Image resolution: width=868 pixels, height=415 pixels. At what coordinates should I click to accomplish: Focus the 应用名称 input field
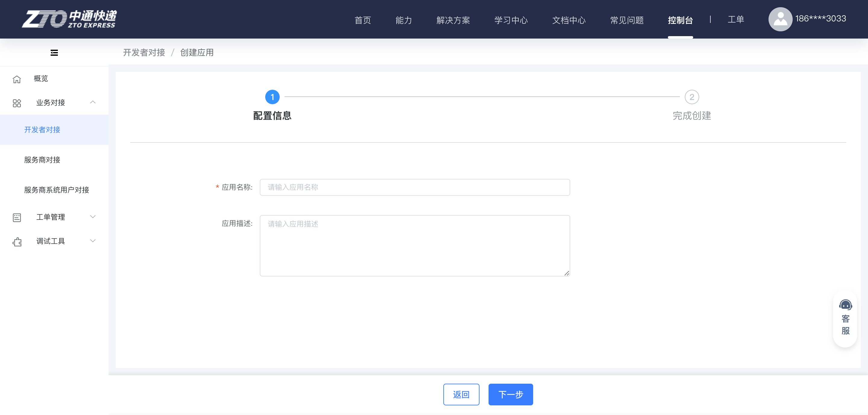click(415, 187)
